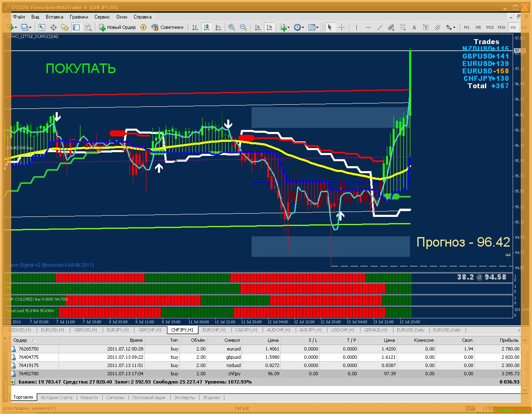Draw a horizontal line tool
The width and height of the screenshot is (532, 414).
pyautogui.click(x=368, y=27)
